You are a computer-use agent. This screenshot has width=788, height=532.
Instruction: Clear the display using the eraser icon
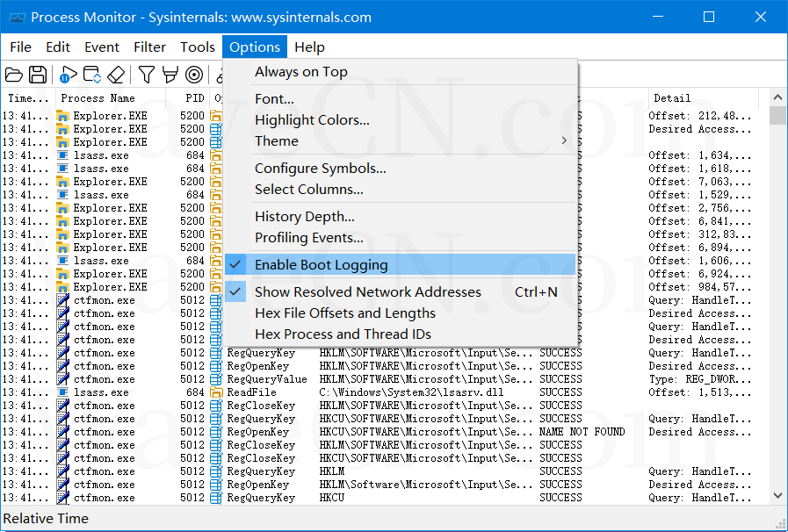tap(116, 75)
